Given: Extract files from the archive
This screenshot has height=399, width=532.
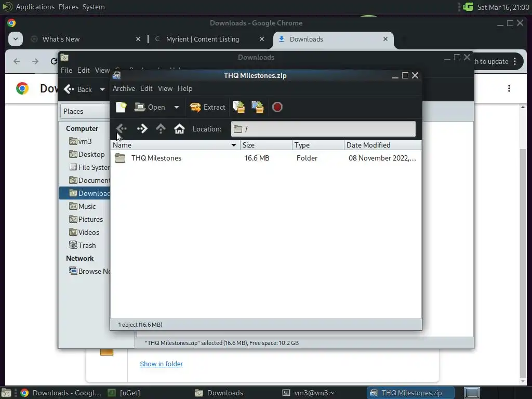Looking at the screenshot, I should [x=208, y=107].
